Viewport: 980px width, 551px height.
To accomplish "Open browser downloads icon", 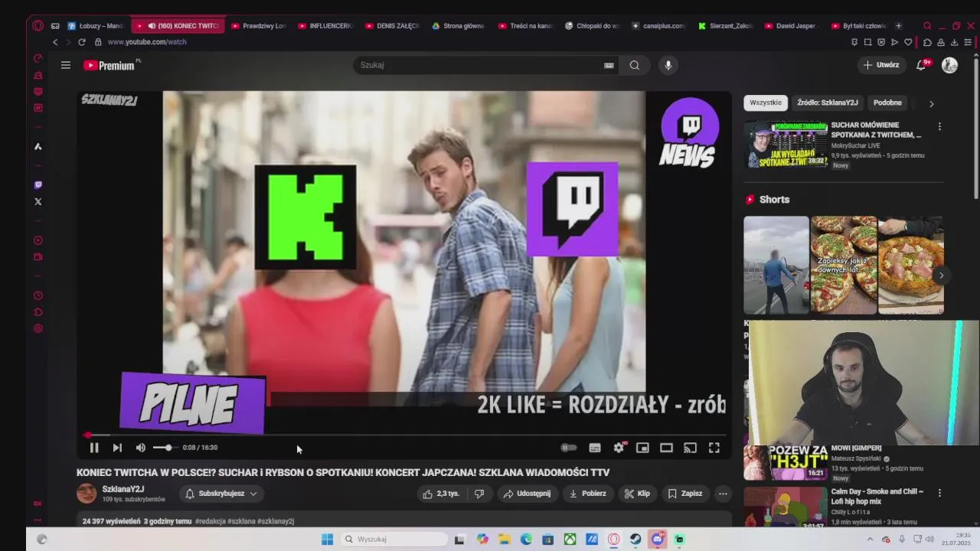I will (x=955, y=42).
